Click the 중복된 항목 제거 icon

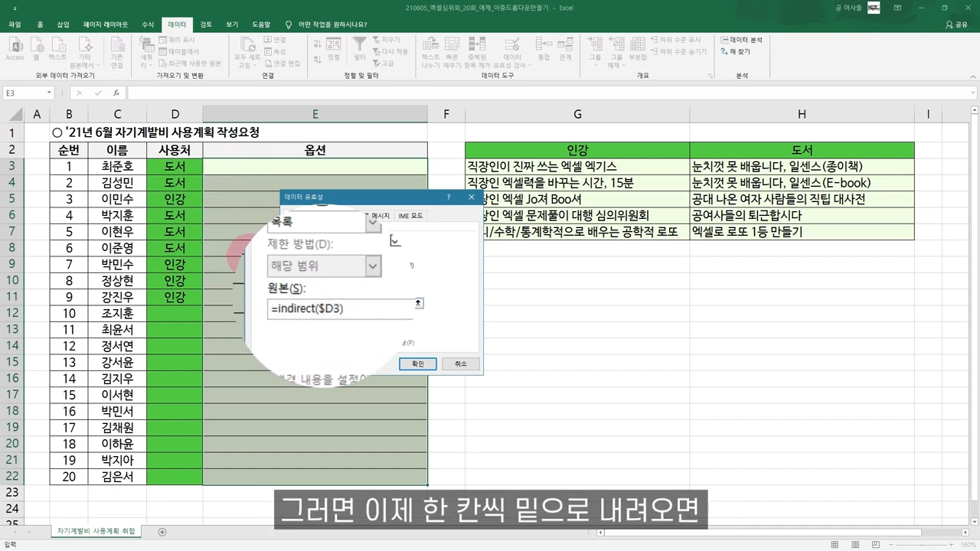(476, 52)
